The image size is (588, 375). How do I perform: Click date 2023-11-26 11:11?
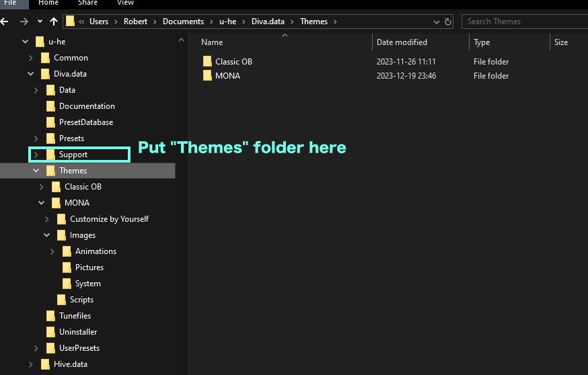406,61
